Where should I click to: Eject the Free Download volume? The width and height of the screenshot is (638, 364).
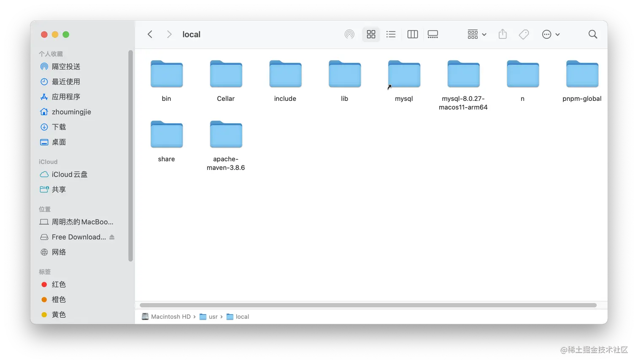click(x=112, y=237)
